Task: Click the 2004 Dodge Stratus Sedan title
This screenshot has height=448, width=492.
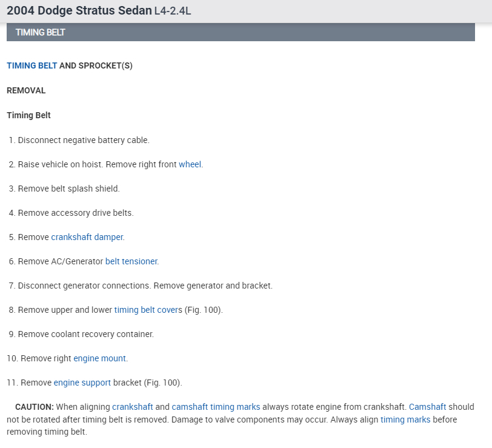Action: [79, 11]
